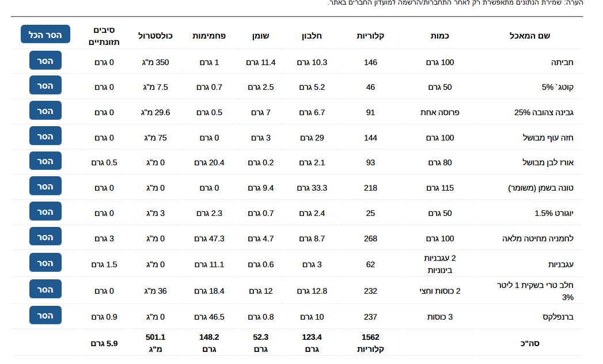Screen dimensions: 603x364
Task: Remove the חביתה row
Action: [x=45, y=60]
